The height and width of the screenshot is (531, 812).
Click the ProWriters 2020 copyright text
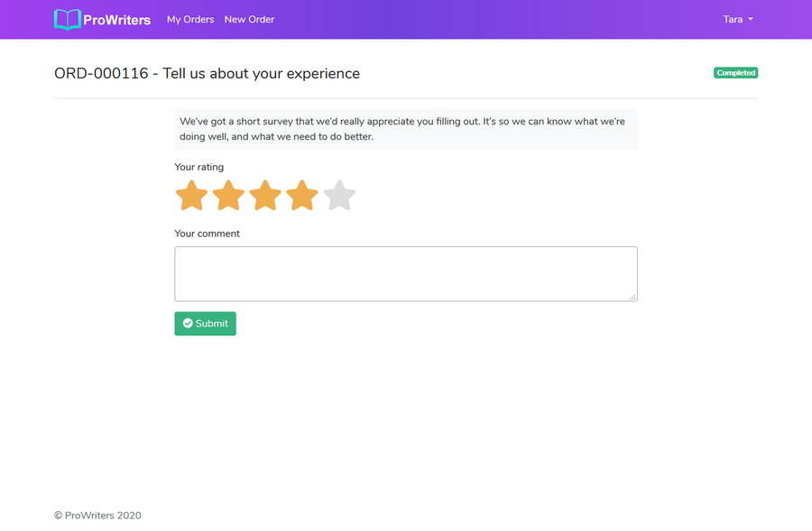coord(97,515)
